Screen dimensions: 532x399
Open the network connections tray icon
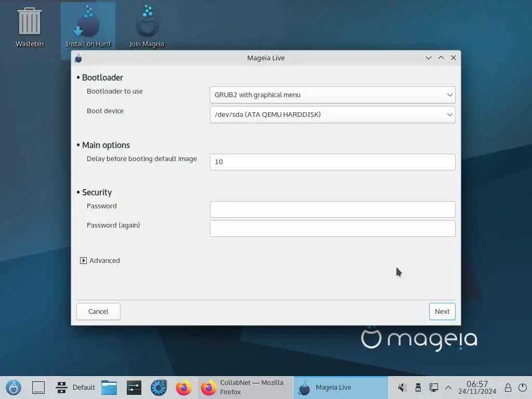tap(434, 388)
